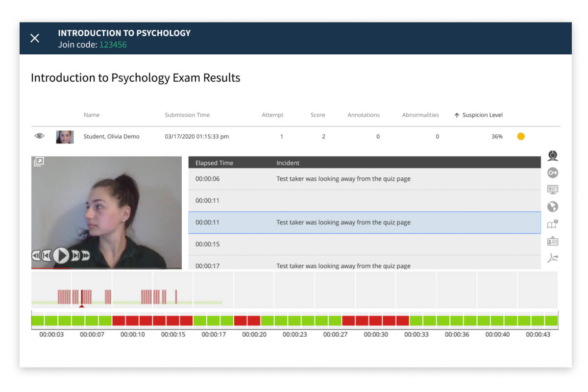Click the webcam video frame of student
This screenshot has height=392, width=588.
[106, 213]
